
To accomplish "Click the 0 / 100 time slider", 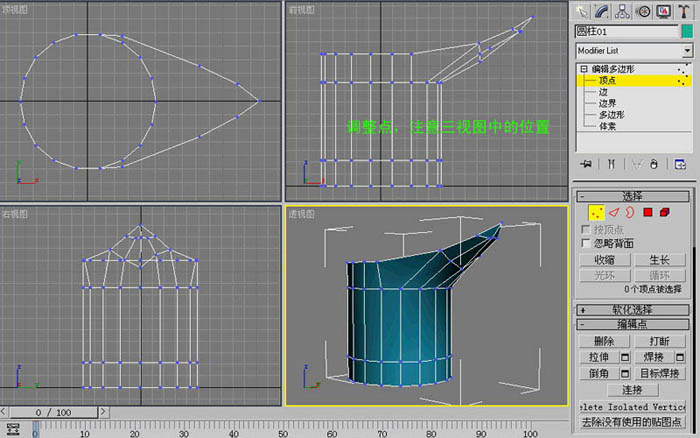I will tap(54, 412).
